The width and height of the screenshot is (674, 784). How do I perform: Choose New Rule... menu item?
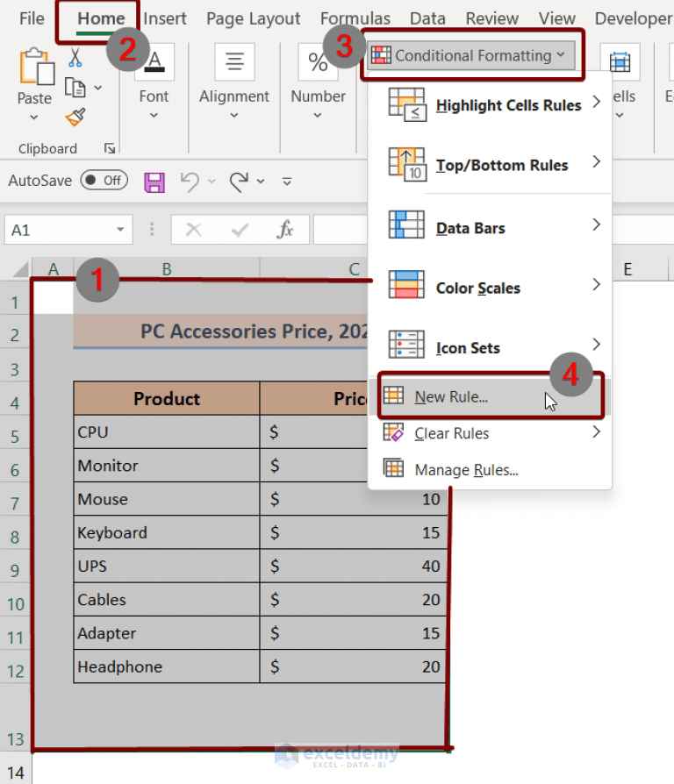(490, 396)
